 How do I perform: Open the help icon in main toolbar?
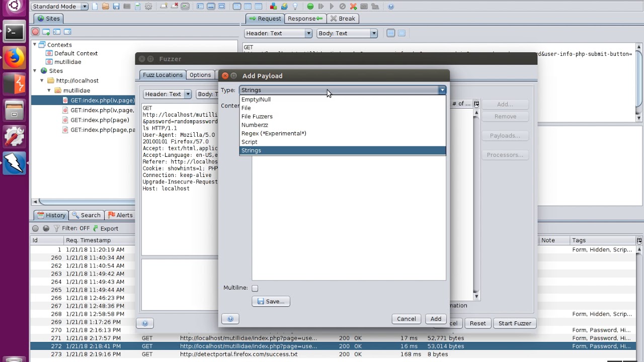[391, 7]
